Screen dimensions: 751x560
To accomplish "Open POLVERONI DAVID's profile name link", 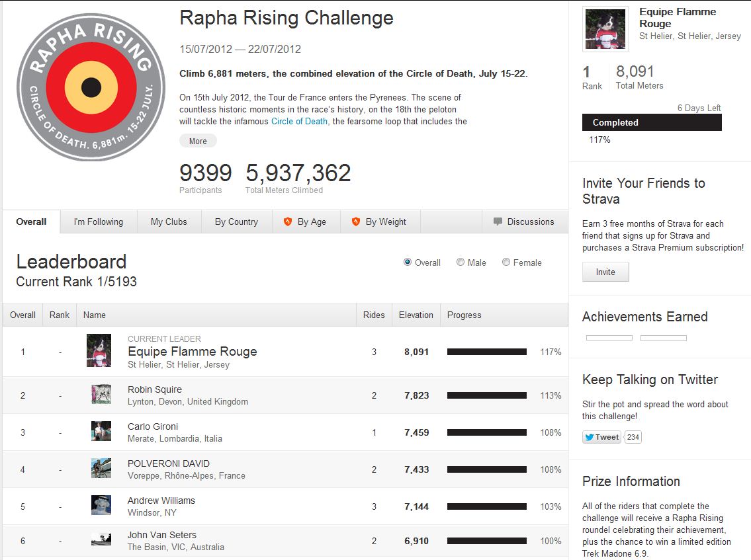I will tap(169, 463).
